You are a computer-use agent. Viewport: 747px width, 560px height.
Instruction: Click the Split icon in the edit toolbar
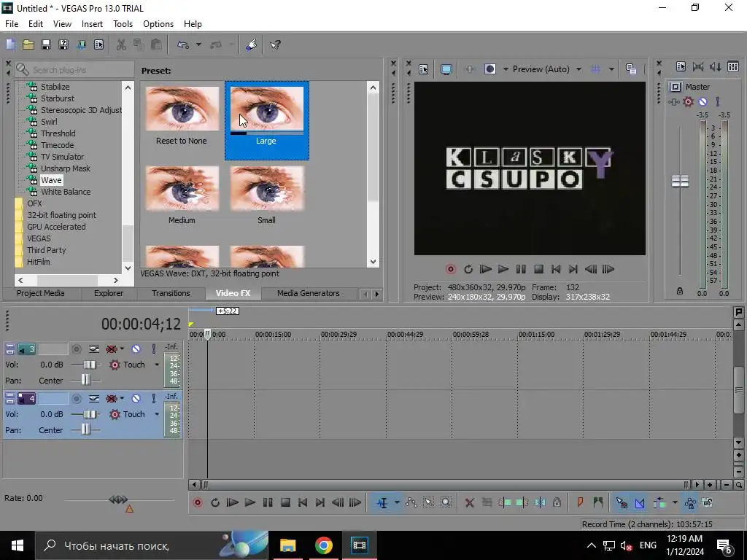click(x=541, y=502)
